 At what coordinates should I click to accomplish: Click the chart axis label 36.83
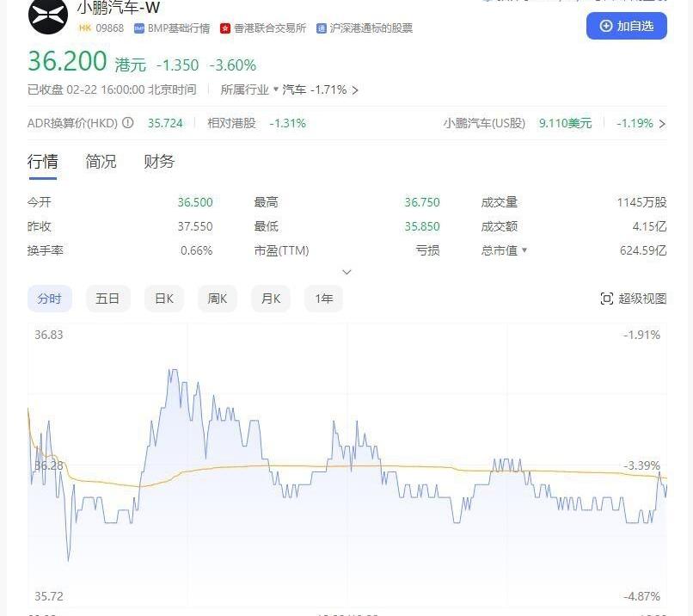pos(49,335)
